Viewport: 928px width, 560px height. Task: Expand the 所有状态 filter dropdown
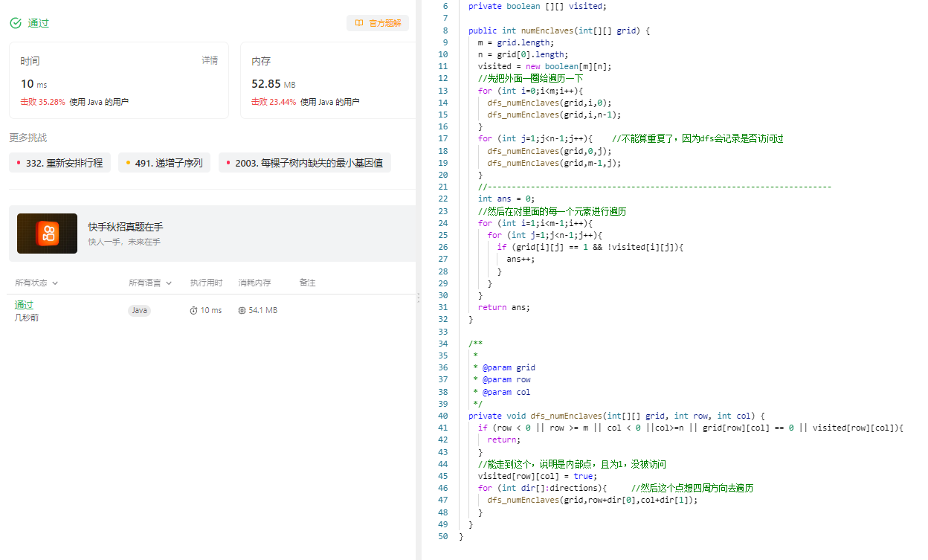pos(36,283)
